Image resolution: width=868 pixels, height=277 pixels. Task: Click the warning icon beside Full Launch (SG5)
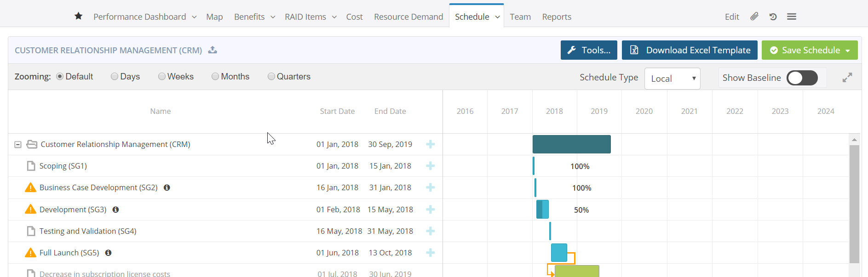[30, 253]
